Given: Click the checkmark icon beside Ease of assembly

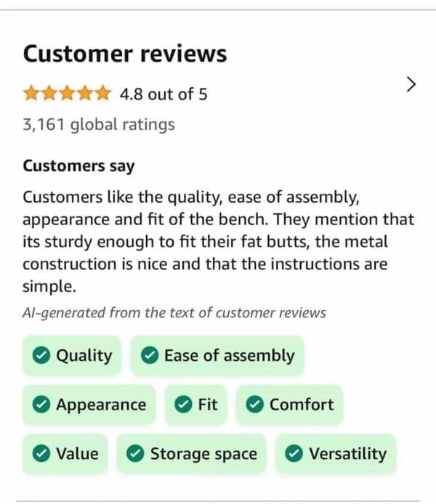Looking at the screenshot, I should (150, 356).
